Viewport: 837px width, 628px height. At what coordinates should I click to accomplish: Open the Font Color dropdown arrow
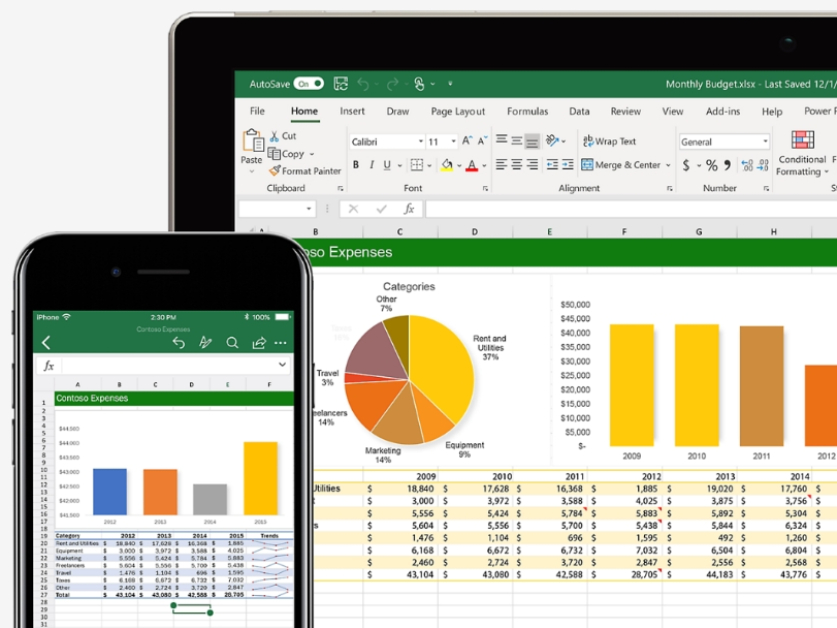[484, 166]
